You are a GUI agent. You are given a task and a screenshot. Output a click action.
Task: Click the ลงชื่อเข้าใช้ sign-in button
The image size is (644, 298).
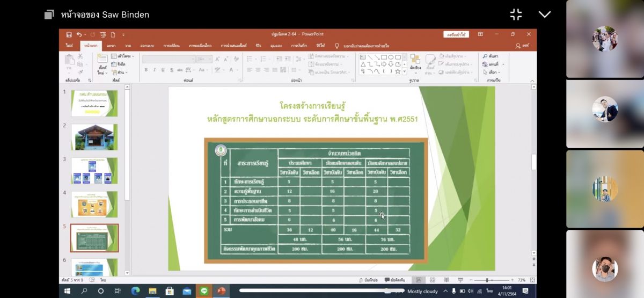456,34
